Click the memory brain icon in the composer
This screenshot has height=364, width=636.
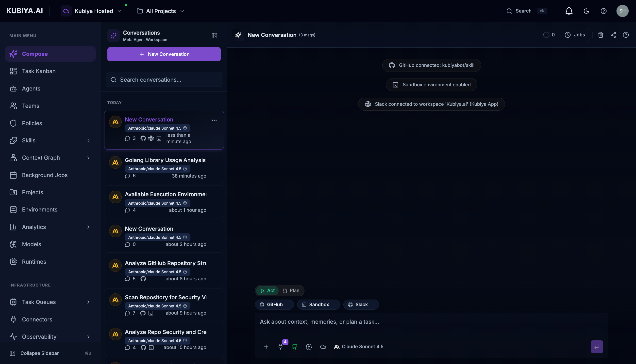(x=308, y=347)
